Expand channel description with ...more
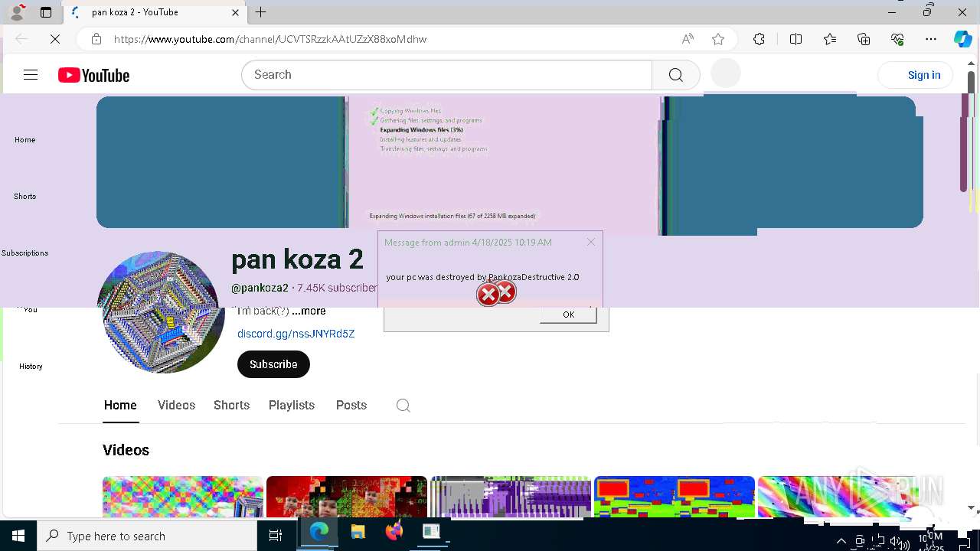980x551 pixels. (309, 311)
